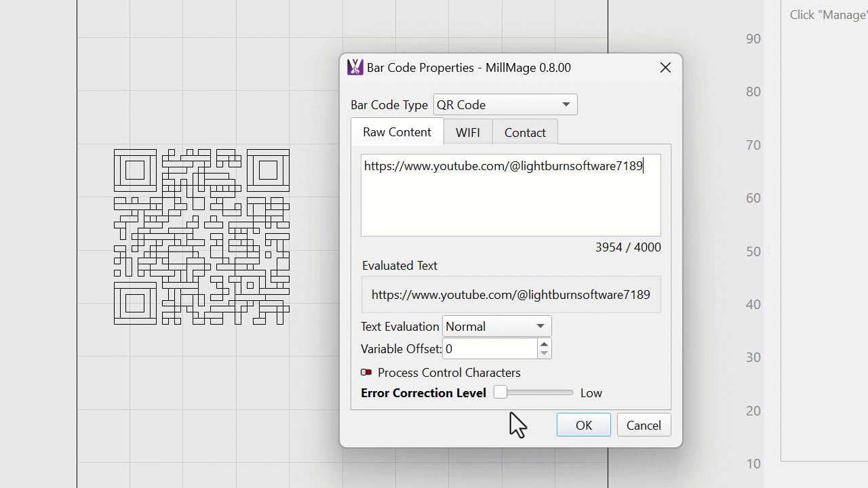The width and height of the screenshot is (868, 488).
Task: Click the 'Click "Manage"' text in right panel
Action: pos(828,15)
